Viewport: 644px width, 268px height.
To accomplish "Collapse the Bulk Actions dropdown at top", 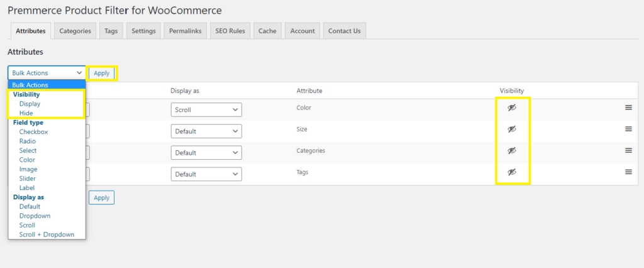I will [x=47, y=73].
